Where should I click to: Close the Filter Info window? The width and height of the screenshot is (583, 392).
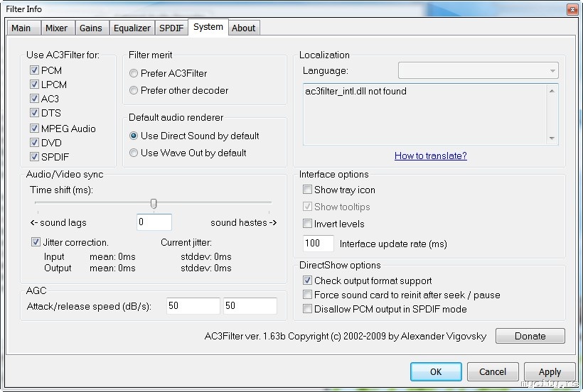572,9
